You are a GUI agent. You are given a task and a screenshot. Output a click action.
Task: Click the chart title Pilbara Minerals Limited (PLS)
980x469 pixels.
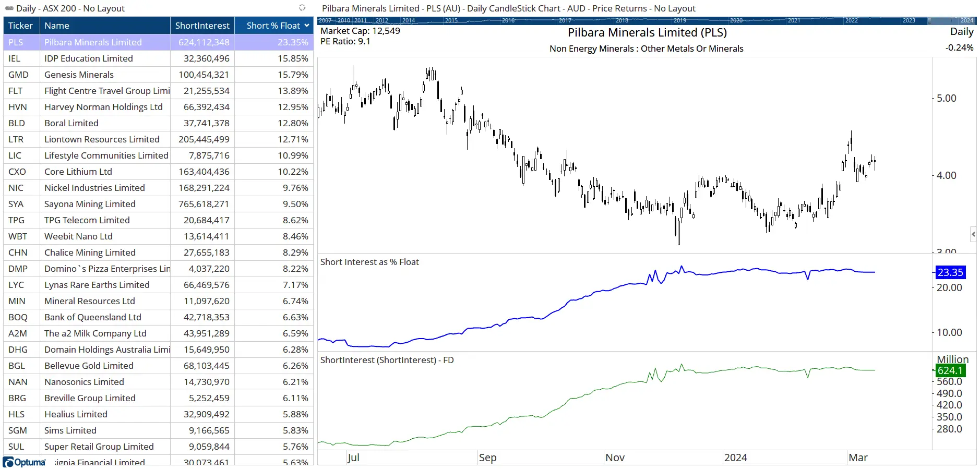point(647,32)
